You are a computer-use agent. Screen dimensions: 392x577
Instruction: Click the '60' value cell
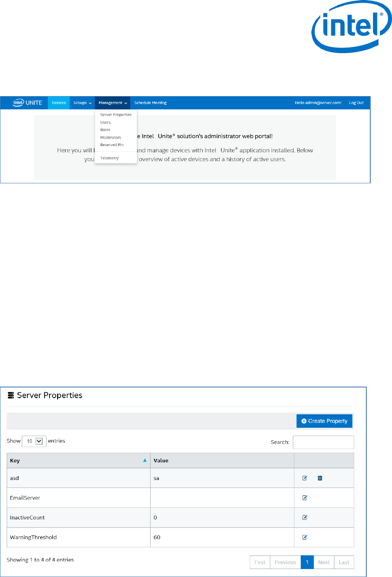(x=222, y=537)
